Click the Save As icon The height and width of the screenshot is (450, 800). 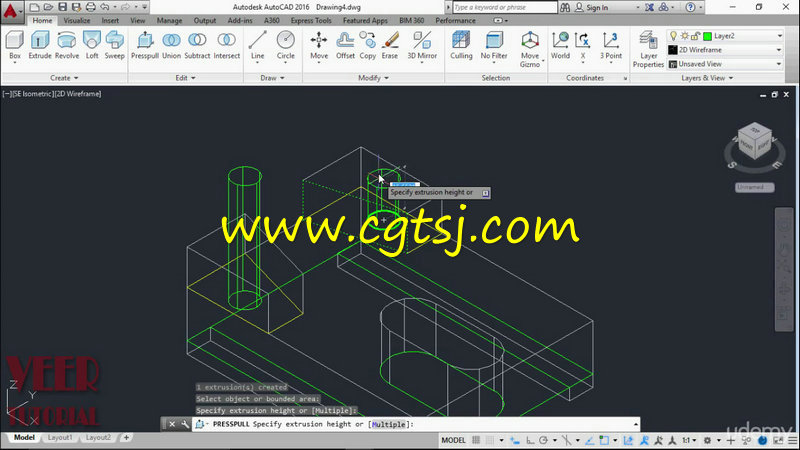(77, 7)
